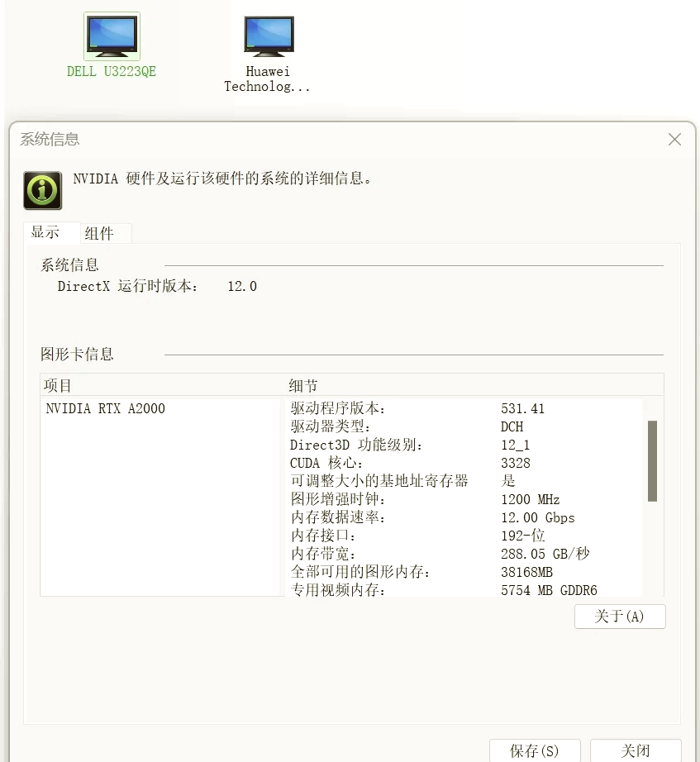The image size is (700, 762).
Task: Click the 全部可用的图形内存 label
Action: pos(360,572)
